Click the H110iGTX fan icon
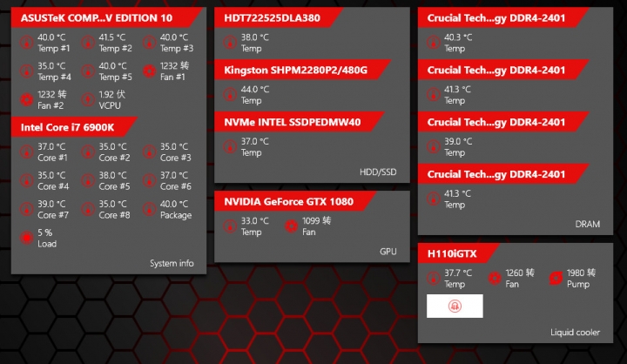This screenshot has width=627, height=364. coord(495,279)
